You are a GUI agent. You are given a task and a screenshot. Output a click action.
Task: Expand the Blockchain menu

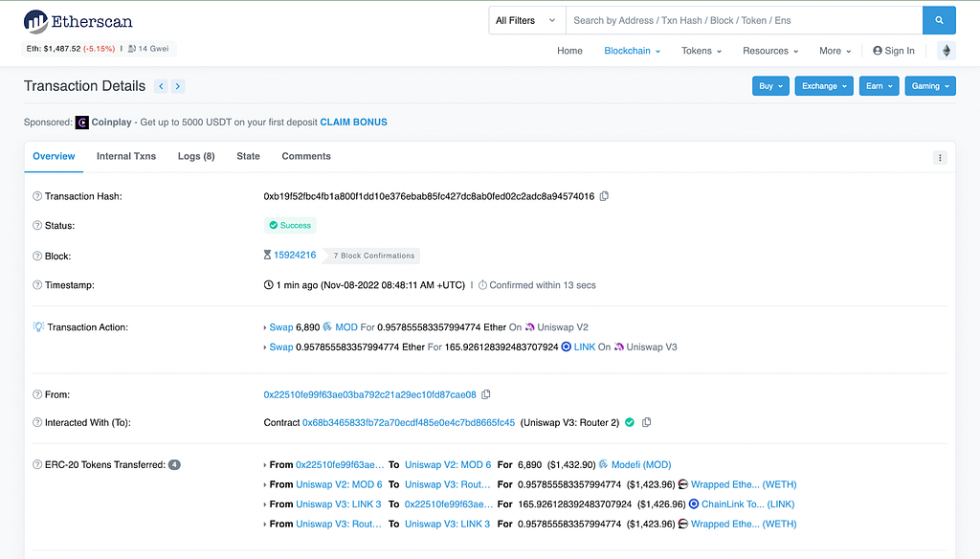pos(632,51)
